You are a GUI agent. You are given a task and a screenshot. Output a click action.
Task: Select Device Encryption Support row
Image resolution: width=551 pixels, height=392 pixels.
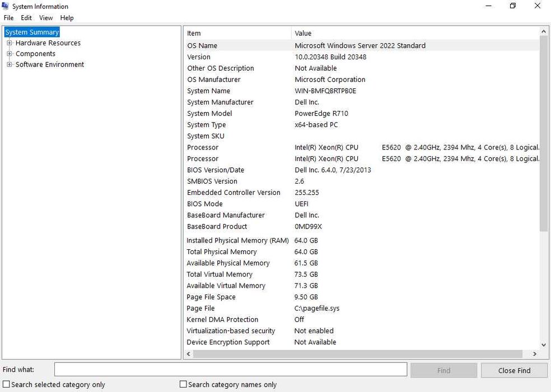point(362,342)
